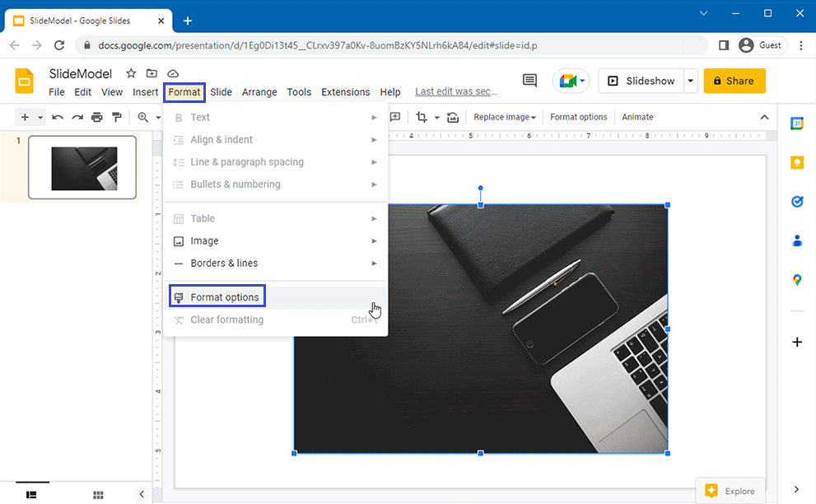This screenshot has height=504, width=816.
Task: Open the Slide menu
Action: [x=221, y=92]
